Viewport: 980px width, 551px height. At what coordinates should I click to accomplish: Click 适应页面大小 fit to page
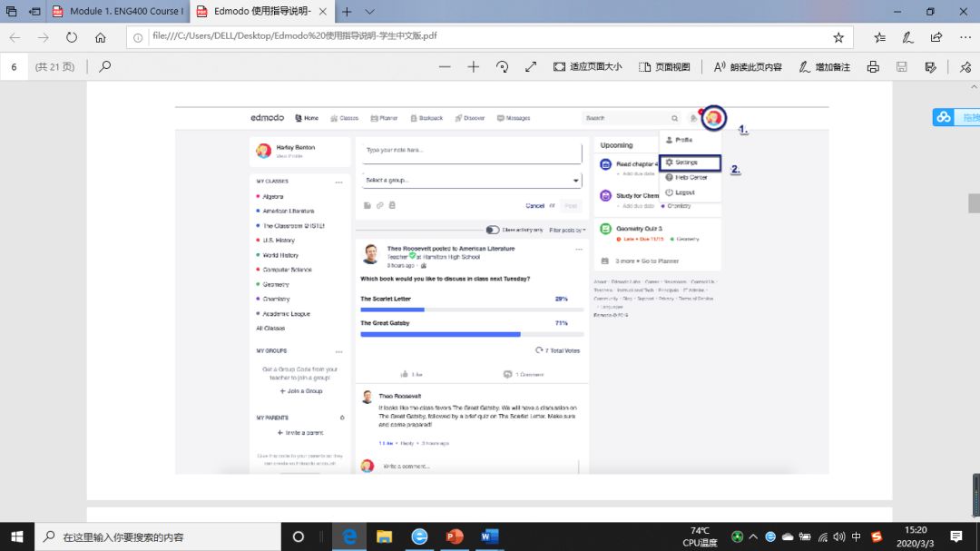point(587,67)
